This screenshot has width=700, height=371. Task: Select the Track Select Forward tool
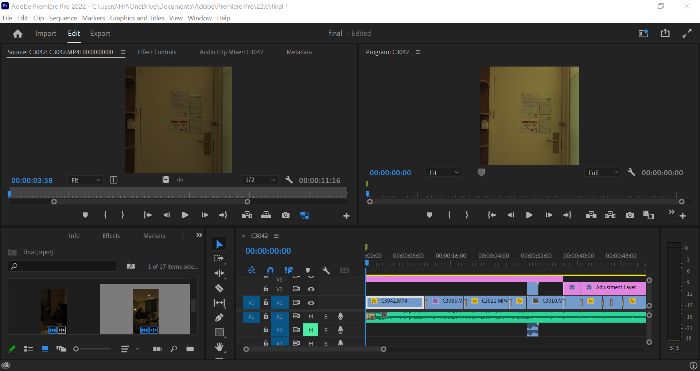219,258
